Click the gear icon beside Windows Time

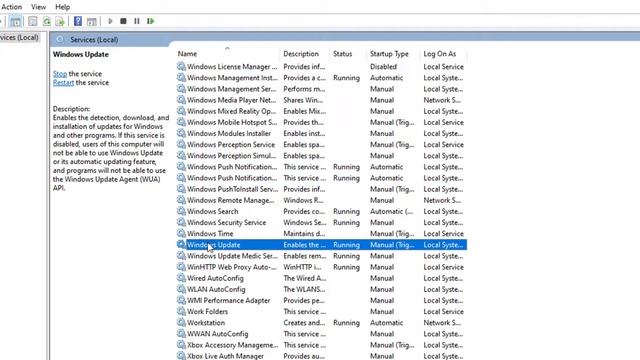click(x=181, y=233)
